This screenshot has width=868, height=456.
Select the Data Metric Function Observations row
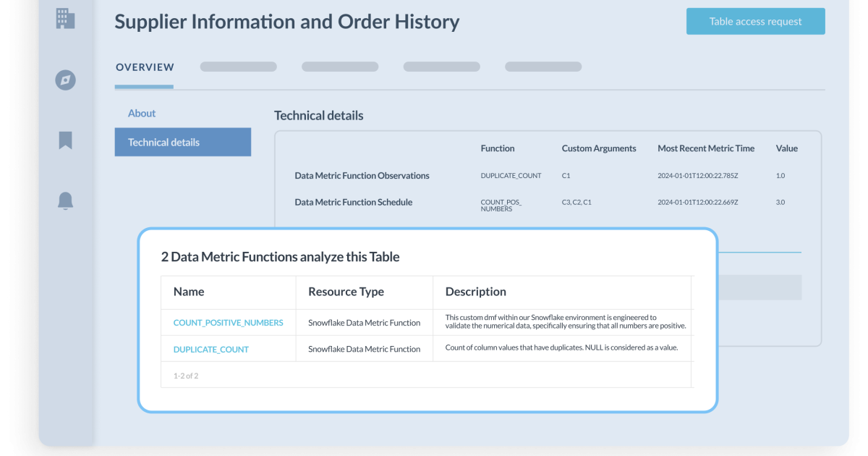[x=362, y=176]
